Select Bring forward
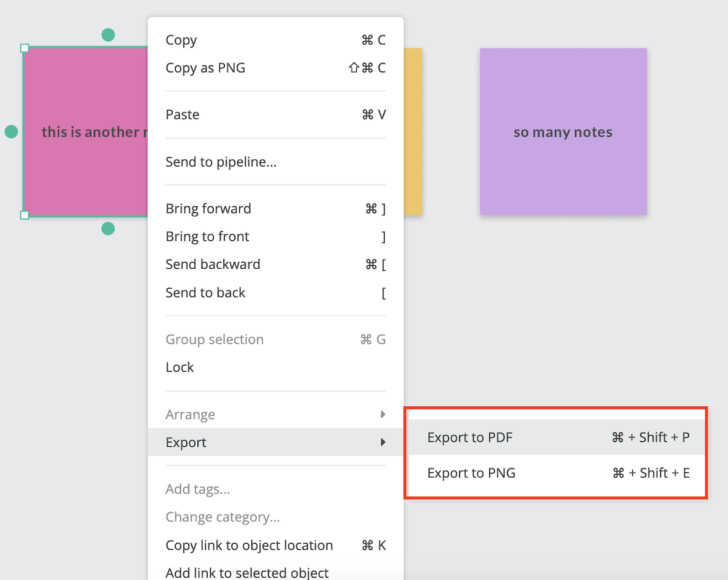This screenshot has width=728, height=580. click(x=276, y=209)
